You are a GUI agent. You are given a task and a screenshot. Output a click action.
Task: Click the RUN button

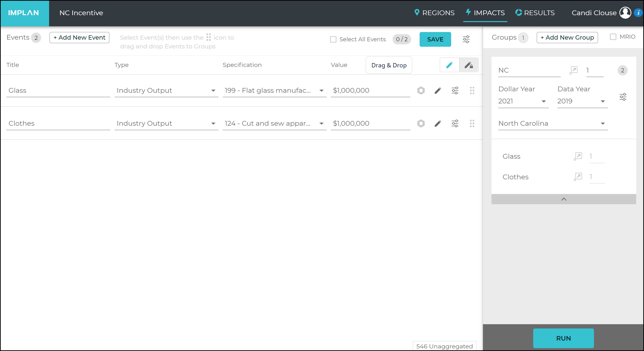[x=563, y=338]
